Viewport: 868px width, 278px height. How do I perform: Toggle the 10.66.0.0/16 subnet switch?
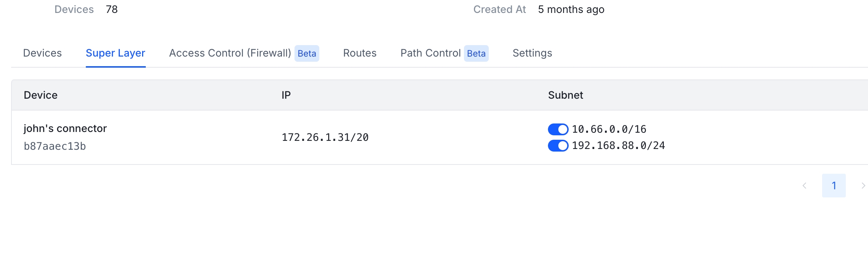tap(558, 129)
